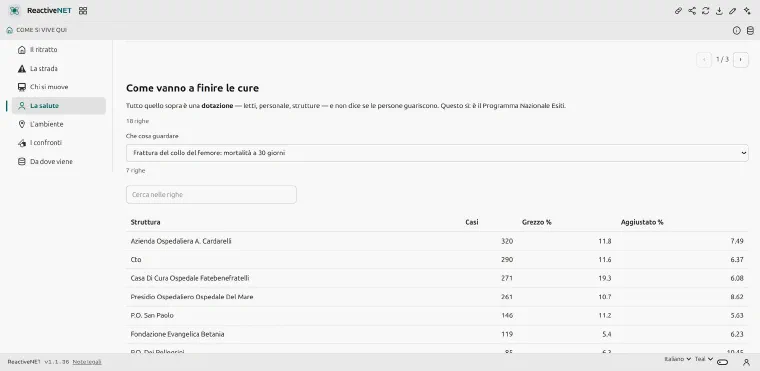The height and width of the screenshot is (371, 760).
Task: Click the Aggiustato value '8.62'
Action: pyautogui.click(x=737, y=297)
